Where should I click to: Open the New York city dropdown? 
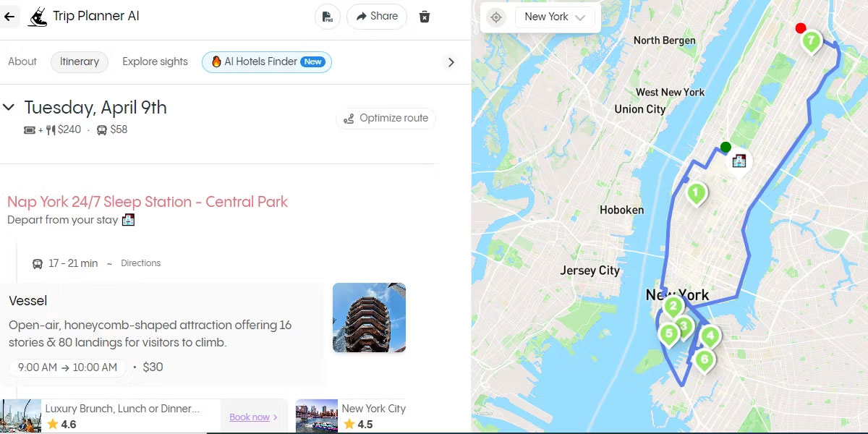[555, 17]
